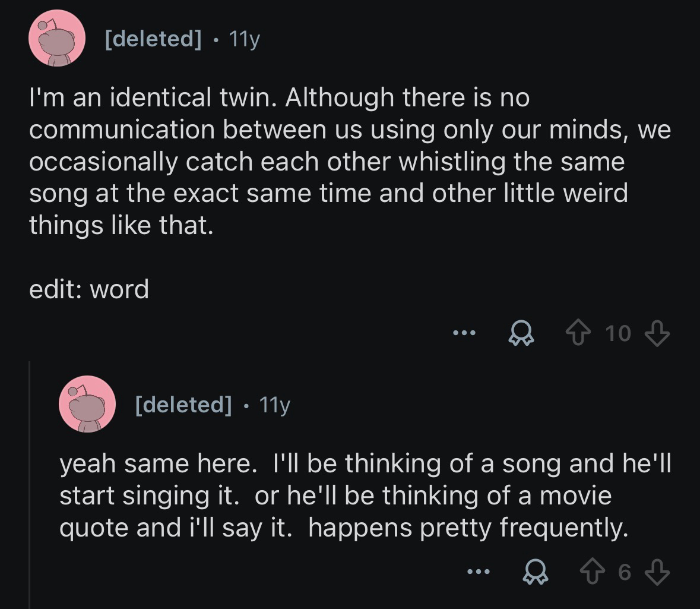Click the 11y timestamp on the reply
The height and width of the screenshot is (609, 700).
(274, 405)
